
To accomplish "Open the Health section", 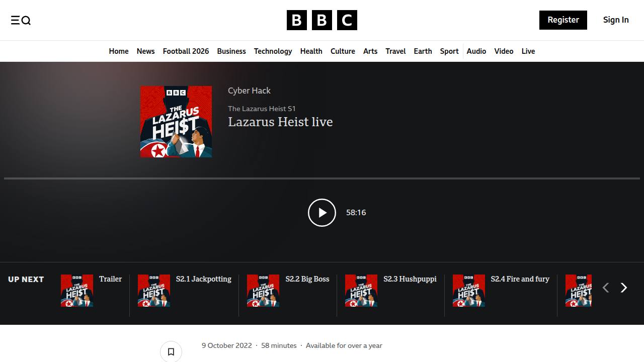I will click(x=311, y=51).
